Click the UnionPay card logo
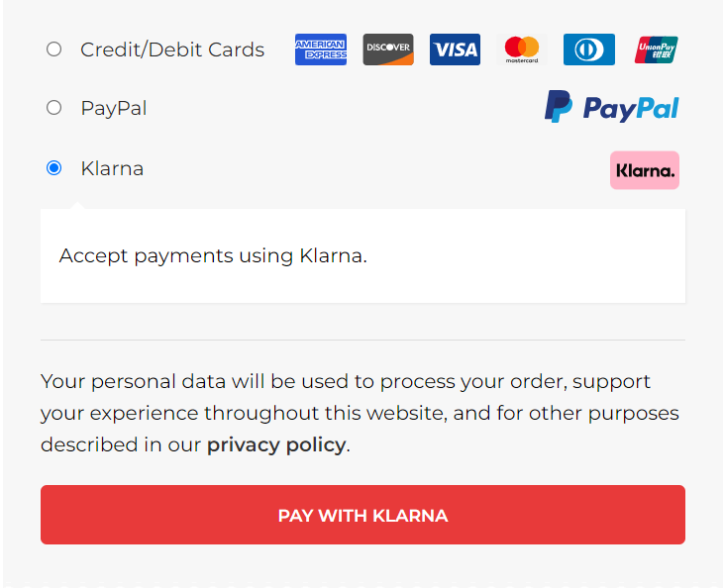 click(656, 49)
